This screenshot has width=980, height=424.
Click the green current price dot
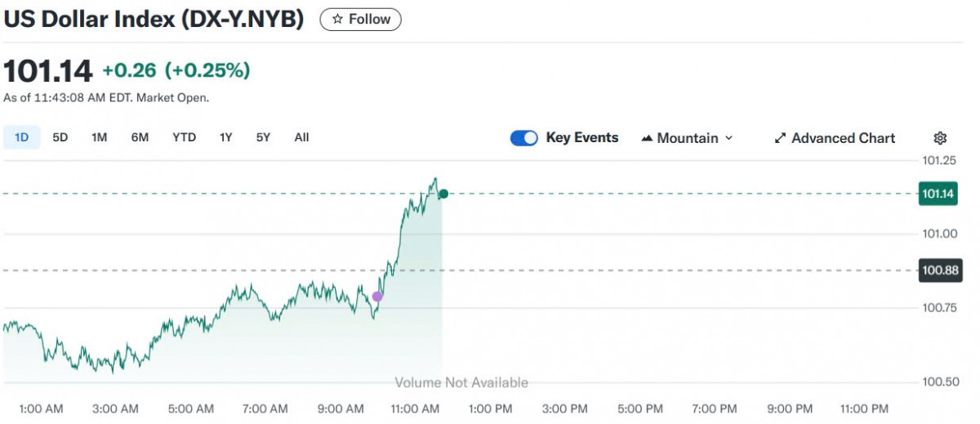(443, 194)
